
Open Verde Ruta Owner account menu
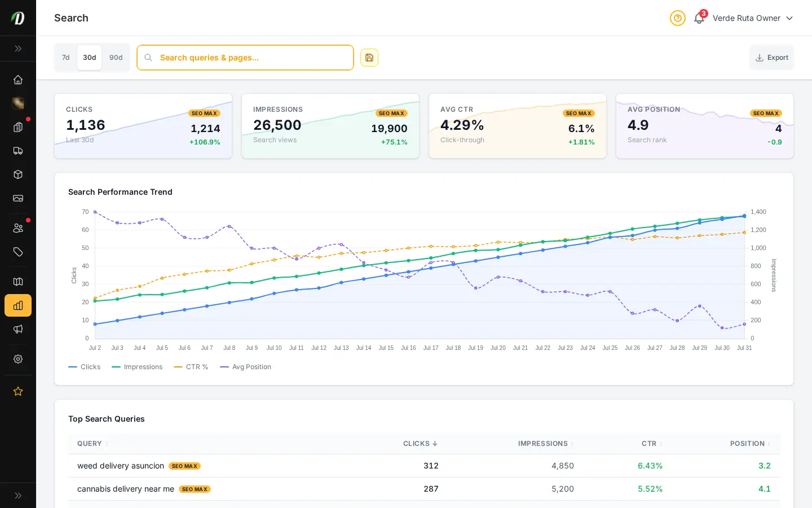point(753,18)
